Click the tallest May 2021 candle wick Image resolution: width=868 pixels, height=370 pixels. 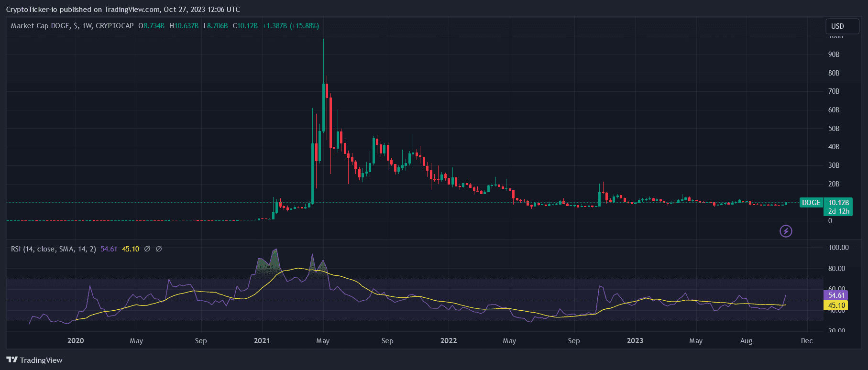coord(323,61)
